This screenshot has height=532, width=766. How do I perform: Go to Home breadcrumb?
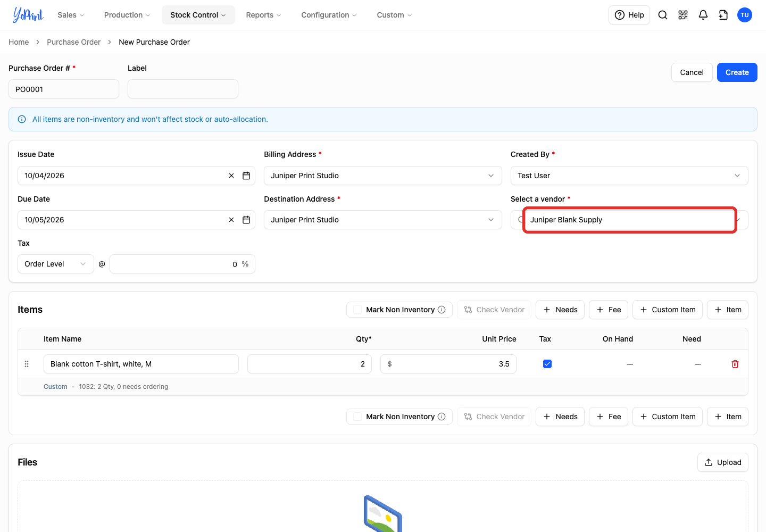point(19,42)
